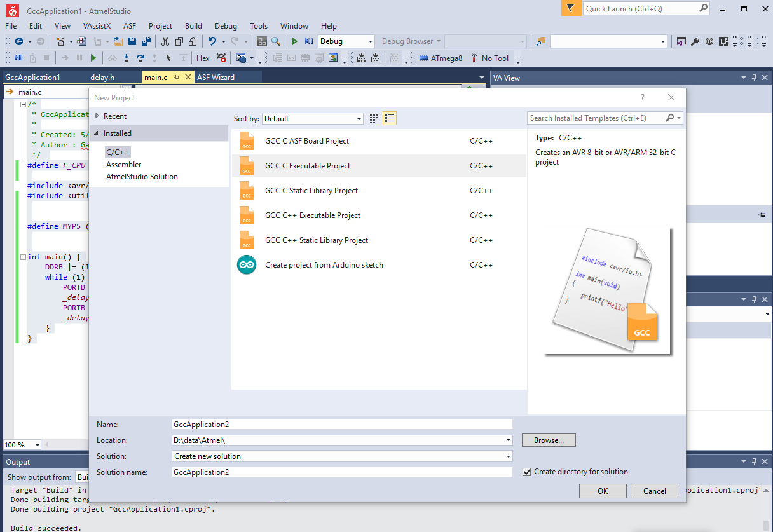This screenshot has width=773, height=532.
Task: Open the File menu
Action: coord(11,26)
